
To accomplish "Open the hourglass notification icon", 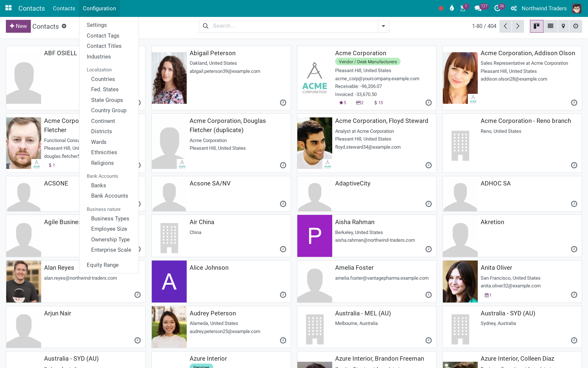I will click(x=463, y=8).
